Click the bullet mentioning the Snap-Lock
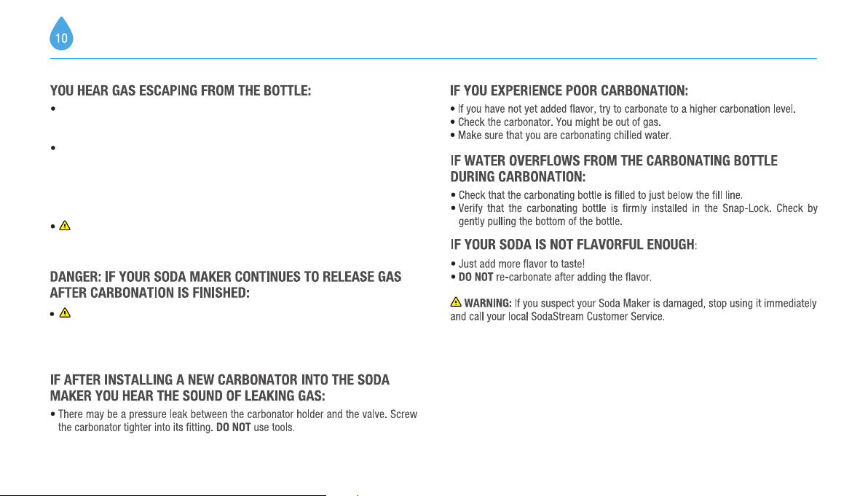The height and width of the screenshot is (496, 868). [634, 215]
